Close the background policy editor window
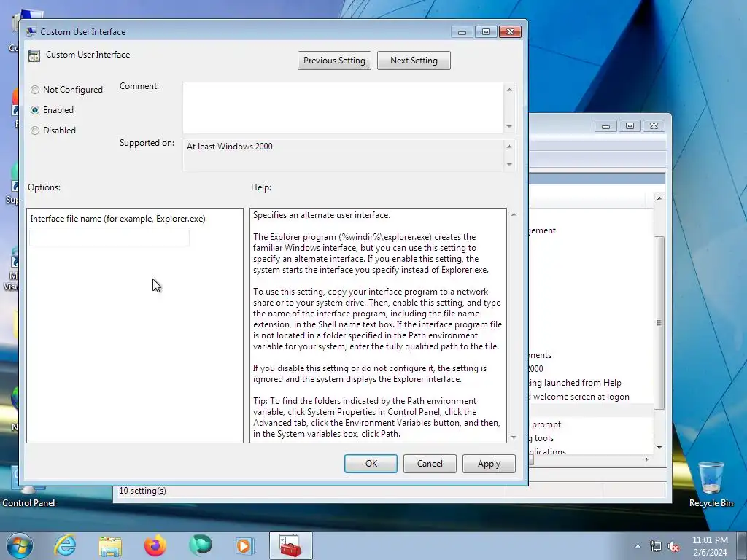 (654, 125)
